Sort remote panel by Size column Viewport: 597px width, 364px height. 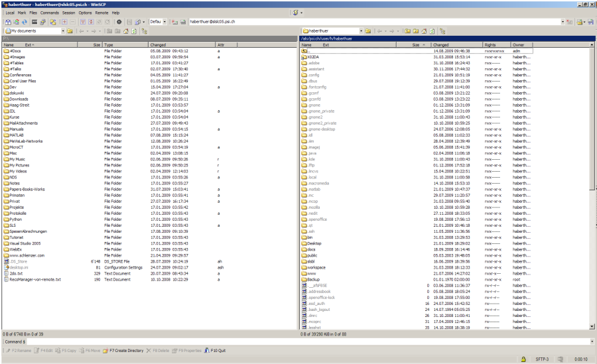tap(414, 45)
